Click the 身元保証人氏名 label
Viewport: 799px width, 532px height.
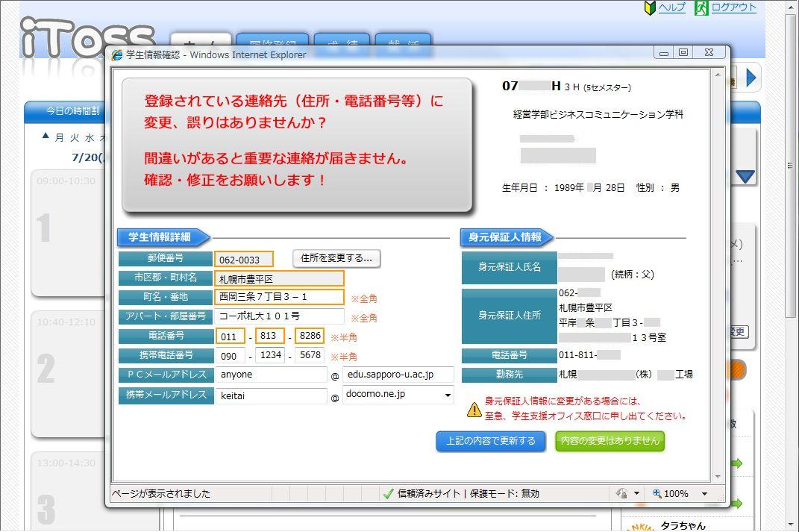(509, 267)
